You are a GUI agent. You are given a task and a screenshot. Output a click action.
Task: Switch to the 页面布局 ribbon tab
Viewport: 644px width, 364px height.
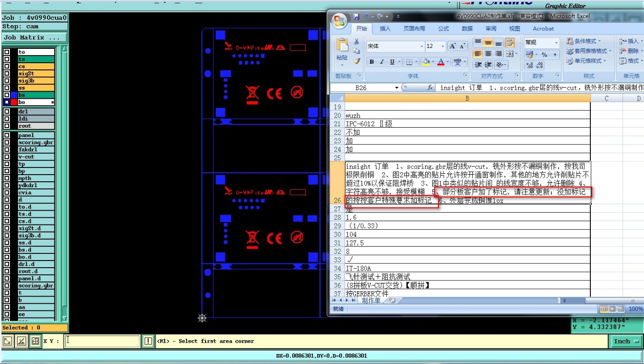[414, 29]
